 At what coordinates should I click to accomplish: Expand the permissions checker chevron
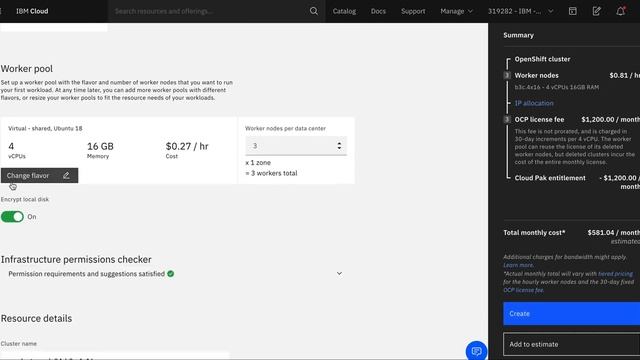[x=339, y=273]
